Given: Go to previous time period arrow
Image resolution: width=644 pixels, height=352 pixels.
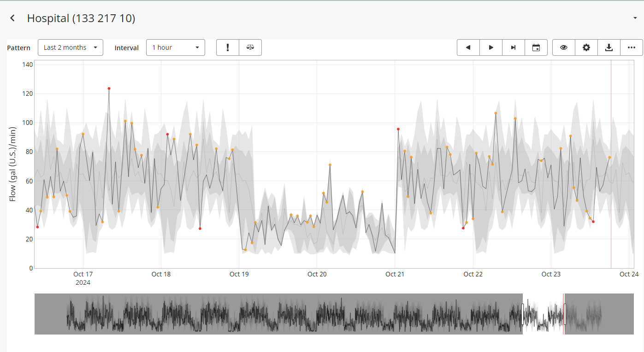Looking at the screenshot, I should [468, 47].
